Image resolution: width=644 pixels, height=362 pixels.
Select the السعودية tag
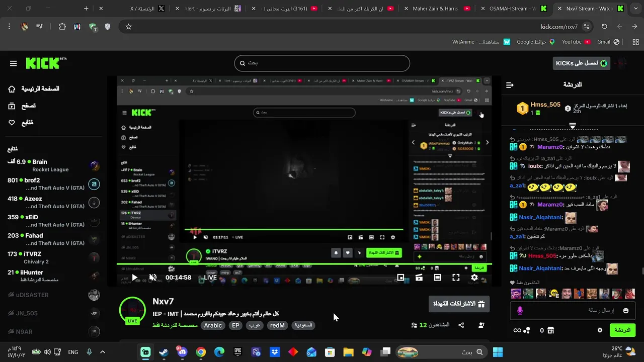tap(303, 325)
